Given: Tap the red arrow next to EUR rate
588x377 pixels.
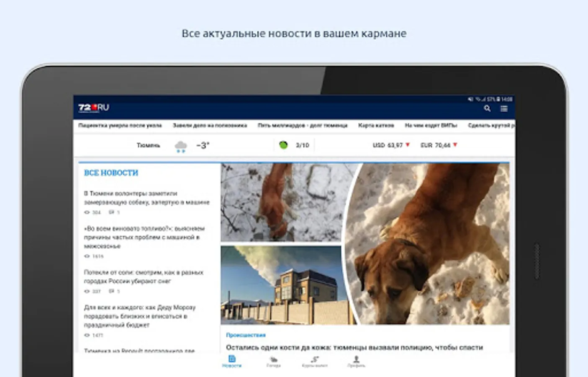Looking at the screenshot, I should 455,145.
